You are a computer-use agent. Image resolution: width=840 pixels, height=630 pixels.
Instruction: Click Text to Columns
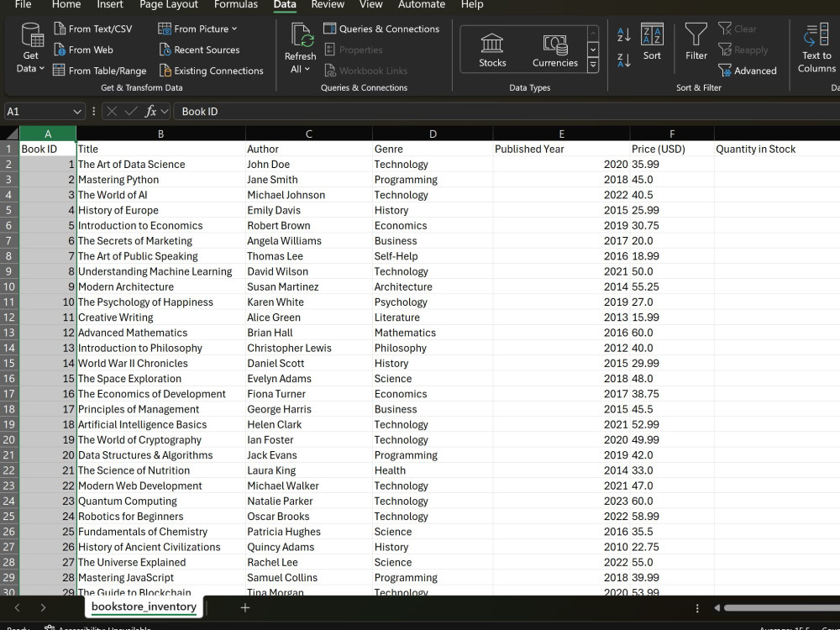(816, 48)
